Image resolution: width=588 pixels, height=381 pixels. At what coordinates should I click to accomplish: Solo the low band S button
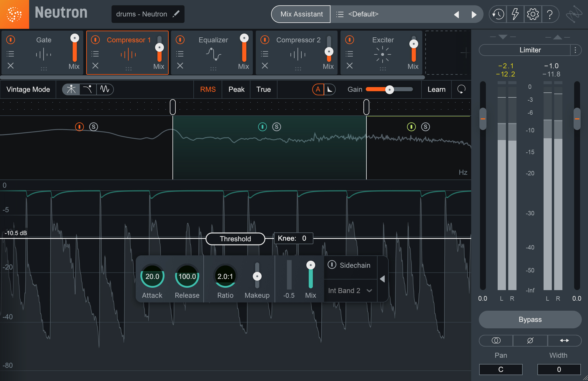[x=94, y=127]
